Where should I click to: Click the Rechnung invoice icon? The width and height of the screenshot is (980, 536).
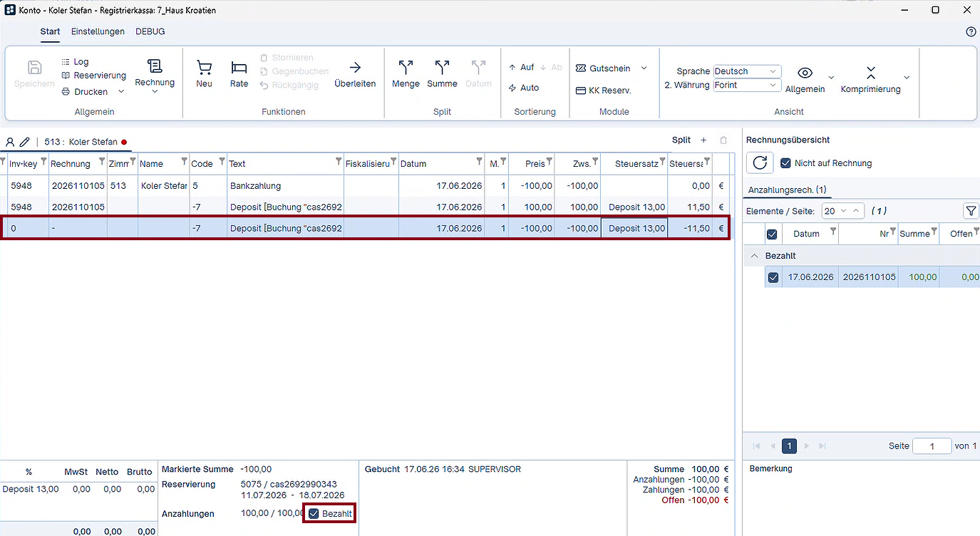155,66
